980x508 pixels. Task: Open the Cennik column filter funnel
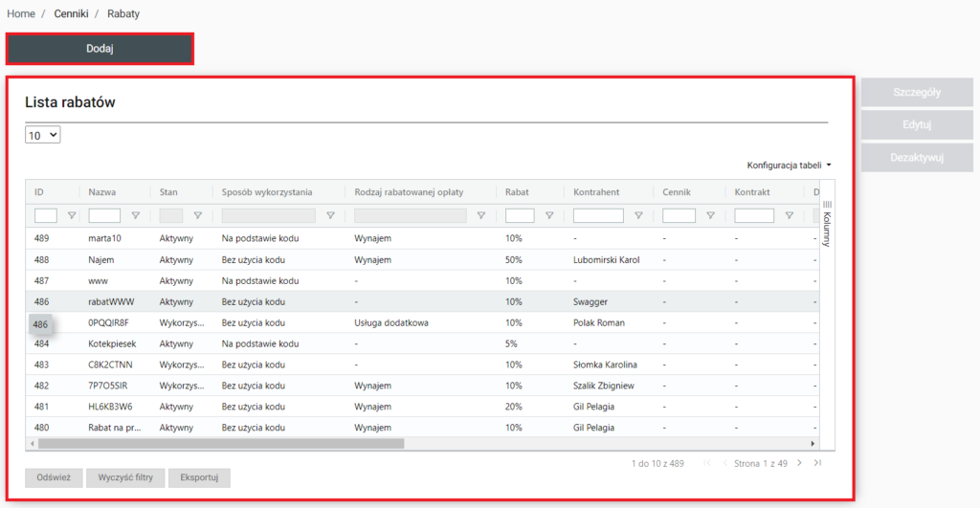pos(709,216)
